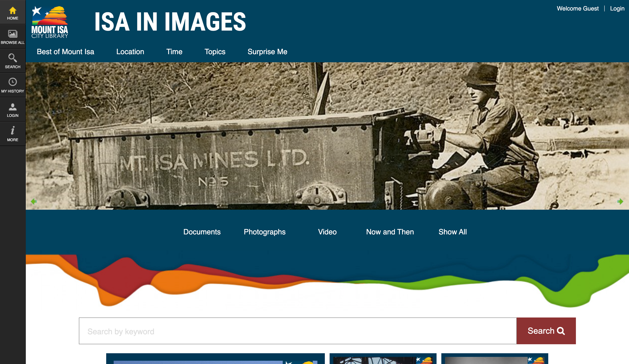Open the Topics menu
The width and height of the screenshot is (629, 364).
[215, 52]
